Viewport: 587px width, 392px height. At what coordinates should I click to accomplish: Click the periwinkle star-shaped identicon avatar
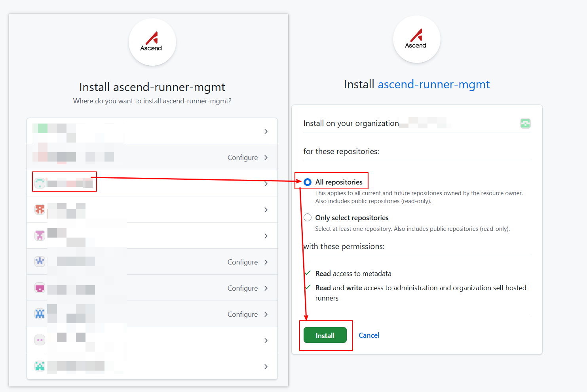pos(40,261)
